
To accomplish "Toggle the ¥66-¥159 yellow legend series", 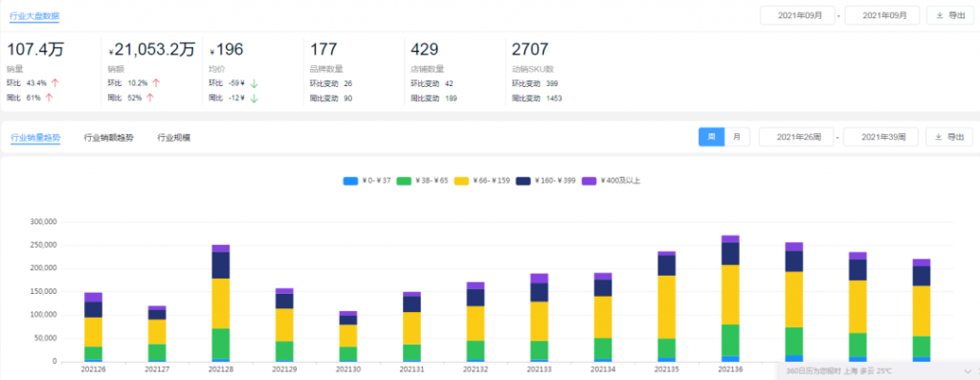I will coord(483,181).
